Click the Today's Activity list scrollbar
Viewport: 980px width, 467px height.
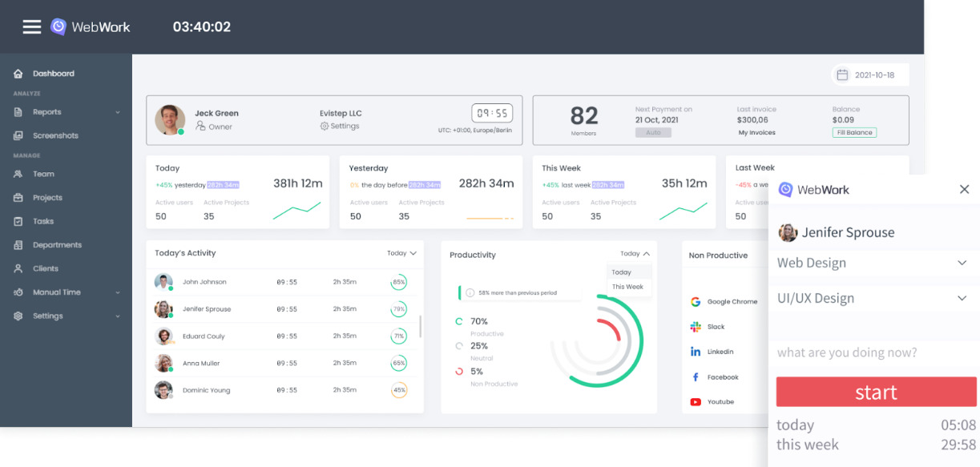(x=421, y=326)
